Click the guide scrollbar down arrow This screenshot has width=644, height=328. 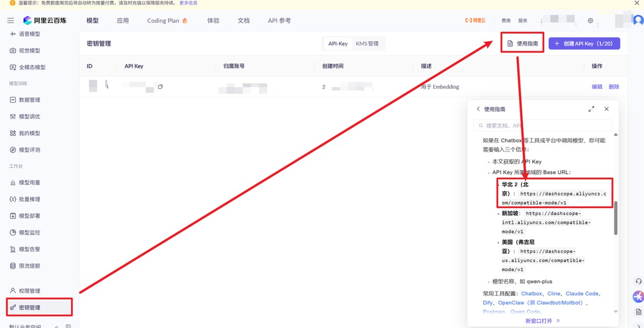pos(616,312)
